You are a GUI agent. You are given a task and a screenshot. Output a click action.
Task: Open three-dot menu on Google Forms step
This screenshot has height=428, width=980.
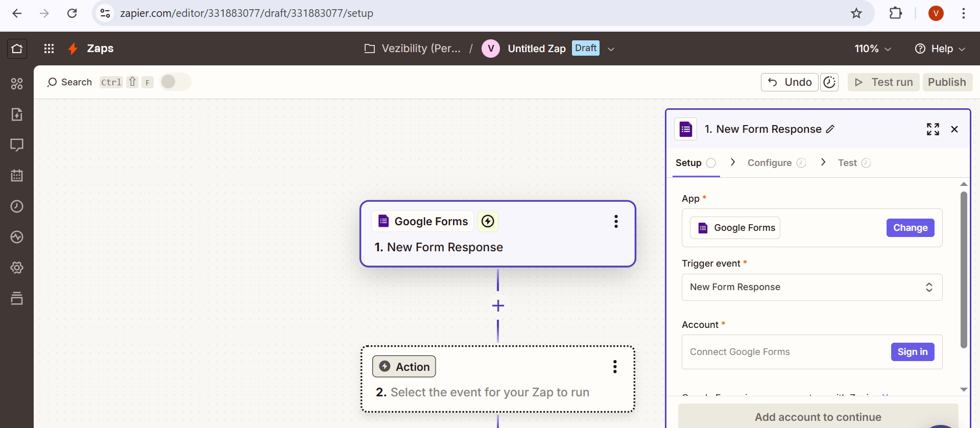point(616,222)
